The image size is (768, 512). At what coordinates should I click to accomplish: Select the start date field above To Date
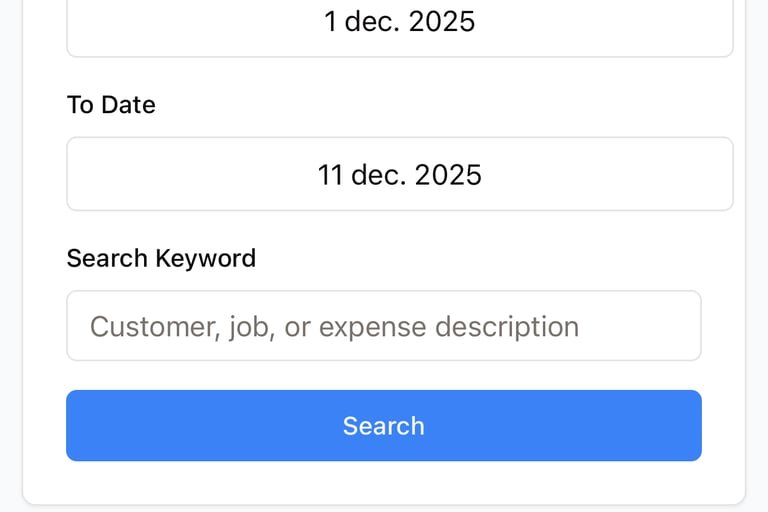(x=400, y=24)
